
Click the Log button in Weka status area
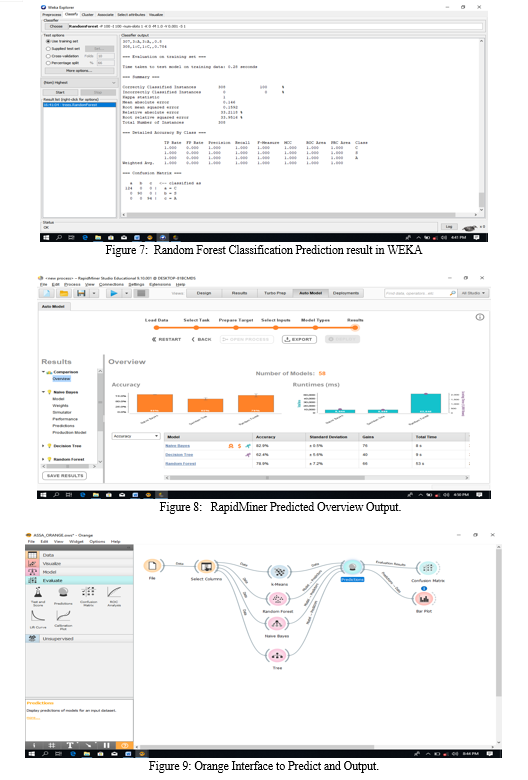449,227
